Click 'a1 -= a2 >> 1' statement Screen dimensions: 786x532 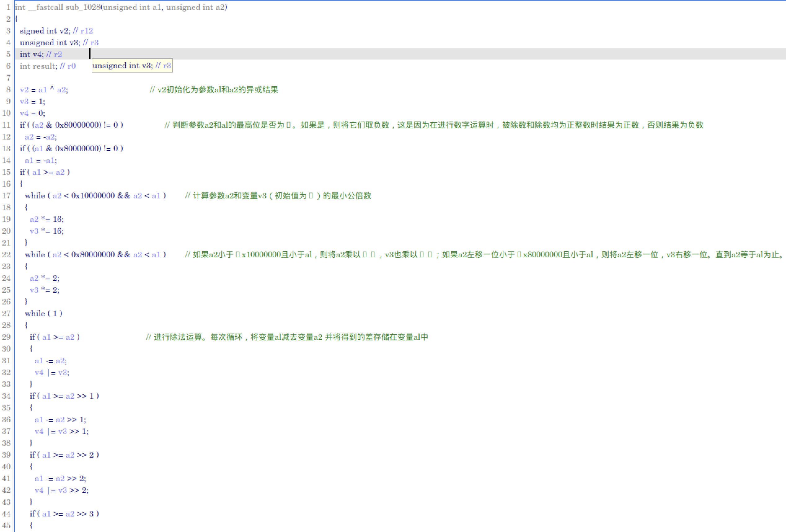click(60, 420)
